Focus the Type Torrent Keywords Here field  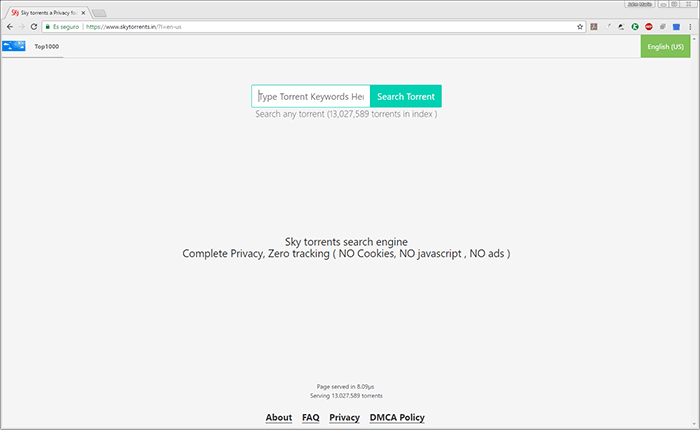[311, 96]
